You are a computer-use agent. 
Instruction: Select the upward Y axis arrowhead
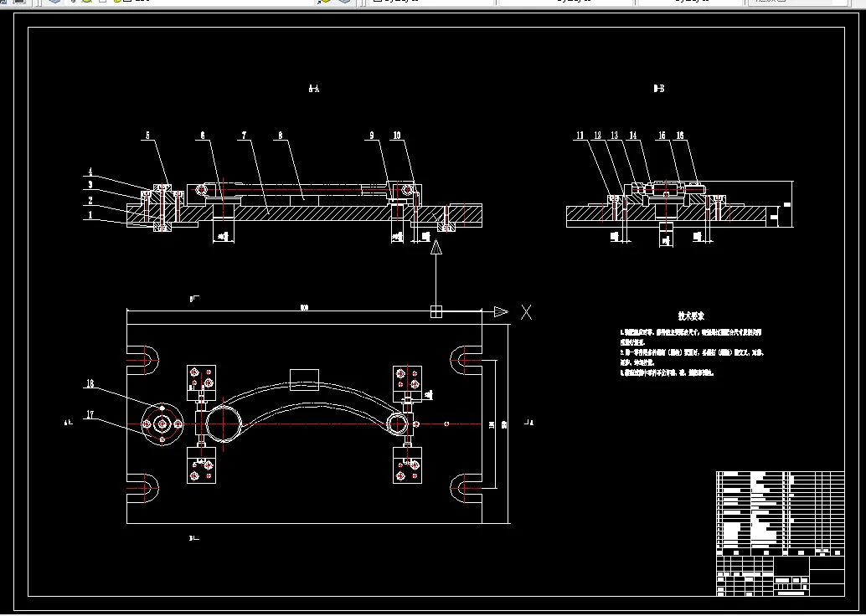[x=436, y=247]
